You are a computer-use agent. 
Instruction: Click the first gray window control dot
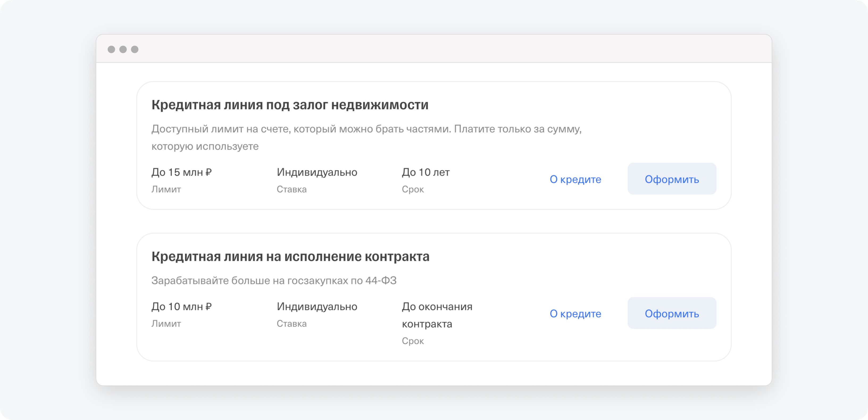tap(111, 49)
